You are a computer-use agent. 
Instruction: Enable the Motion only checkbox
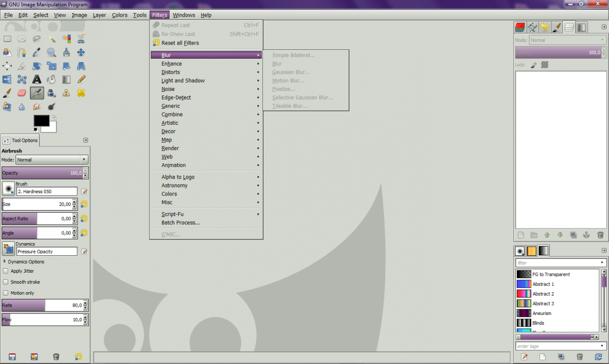6,293
